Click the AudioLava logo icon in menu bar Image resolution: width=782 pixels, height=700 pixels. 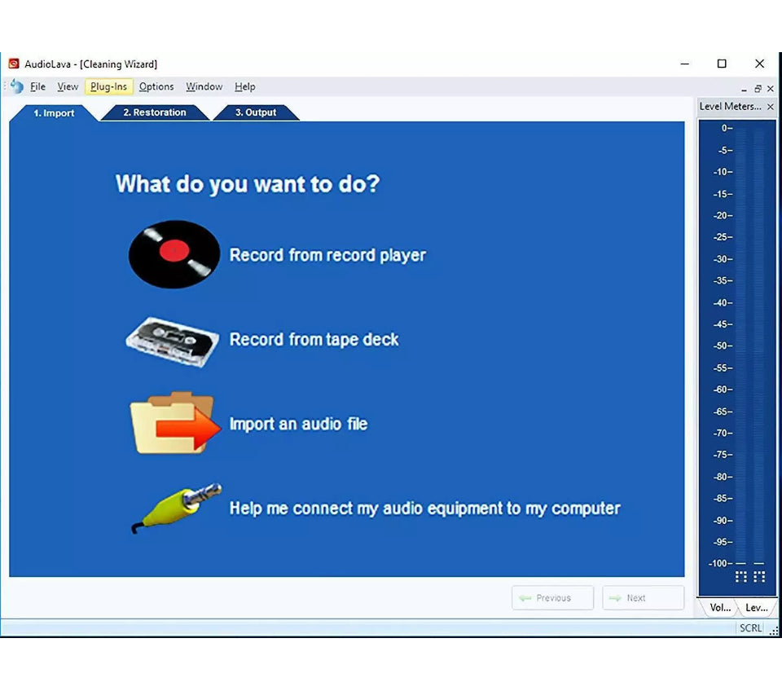[16, 86]
